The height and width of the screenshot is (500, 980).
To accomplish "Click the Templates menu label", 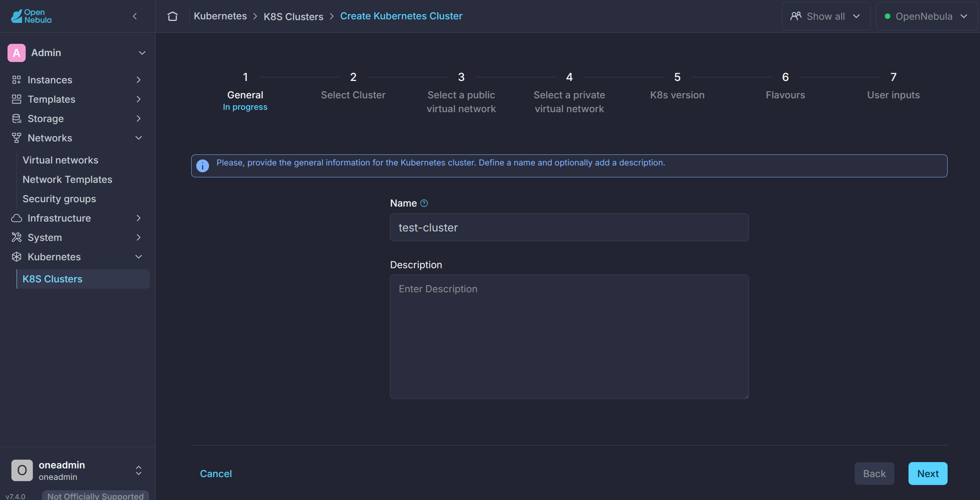I will pyautogui.click(x=51, y=99).
